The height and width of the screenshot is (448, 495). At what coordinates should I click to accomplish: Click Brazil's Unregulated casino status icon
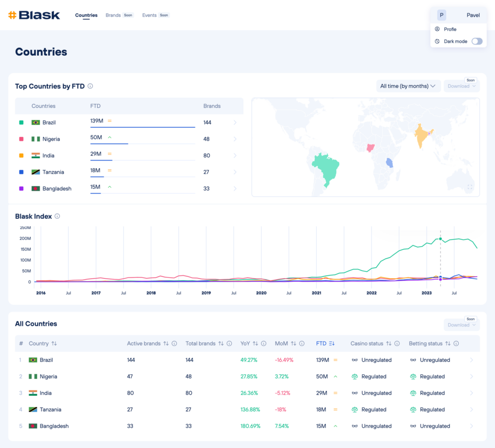point(354,360)
